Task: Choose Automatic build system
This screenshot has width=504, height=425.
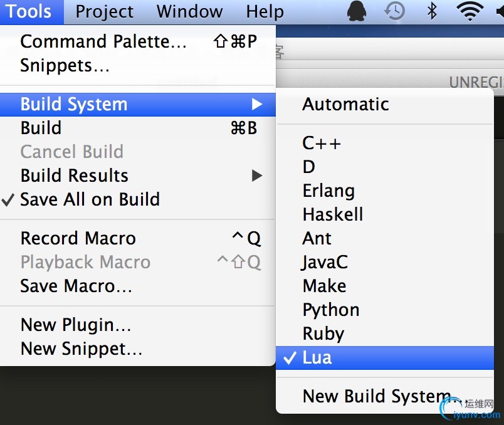Action: 345,104
